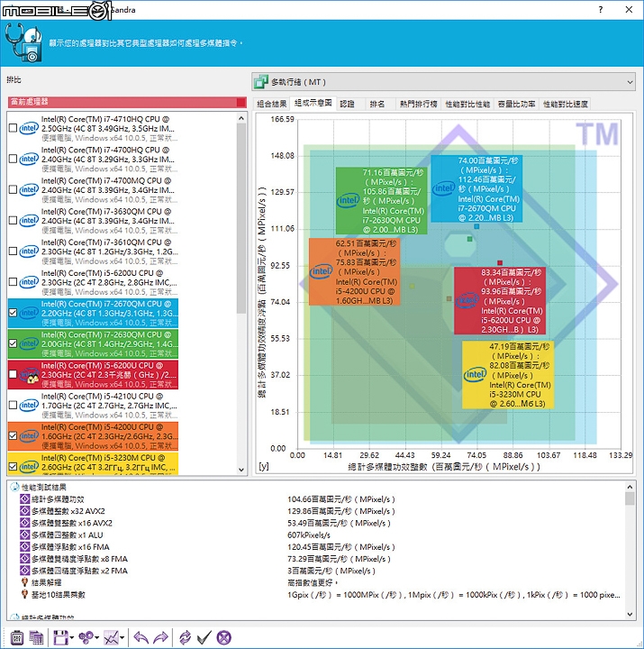Click Intel logo in blue i7-2670QM chart box
This screenshot has height=649, width=644.
(444, 188)
